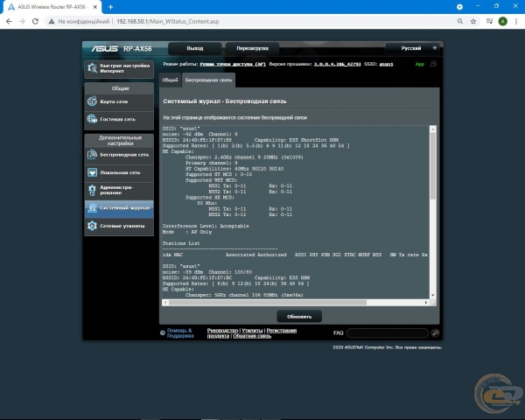Click the user accounts icon near App
525x420 pixels.
[x=433, y=64]
